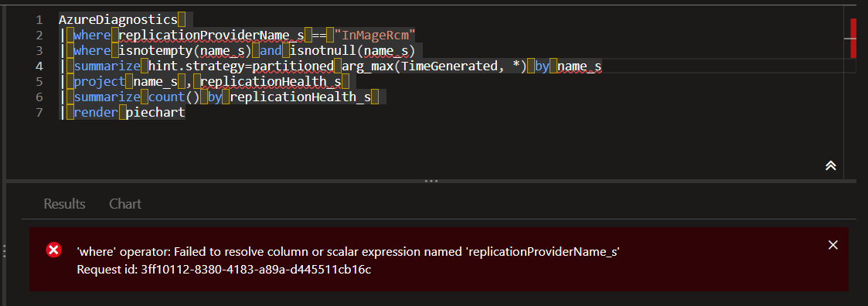The image size is (868, 306).
Task: Click line number 7 in gutter
Action: point(39,113)
